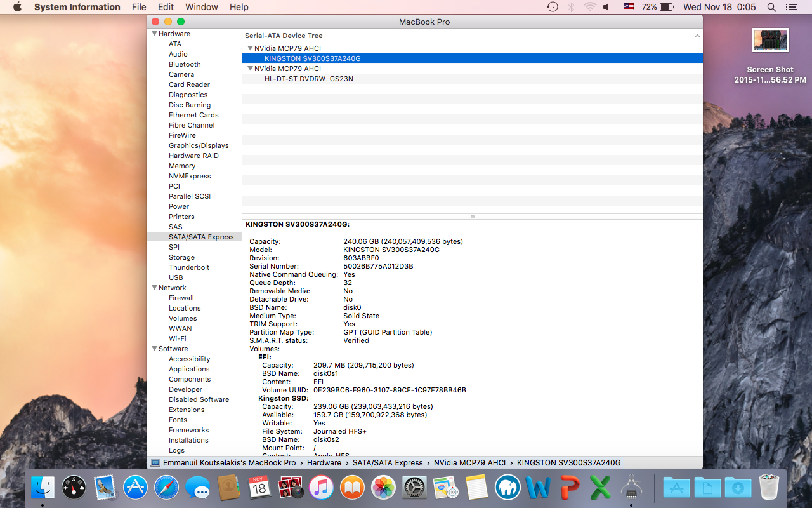The height and width of the screenshot is (508, 812).
Task: Open the blue W Writer app in dock
Action: coord(538,488)
